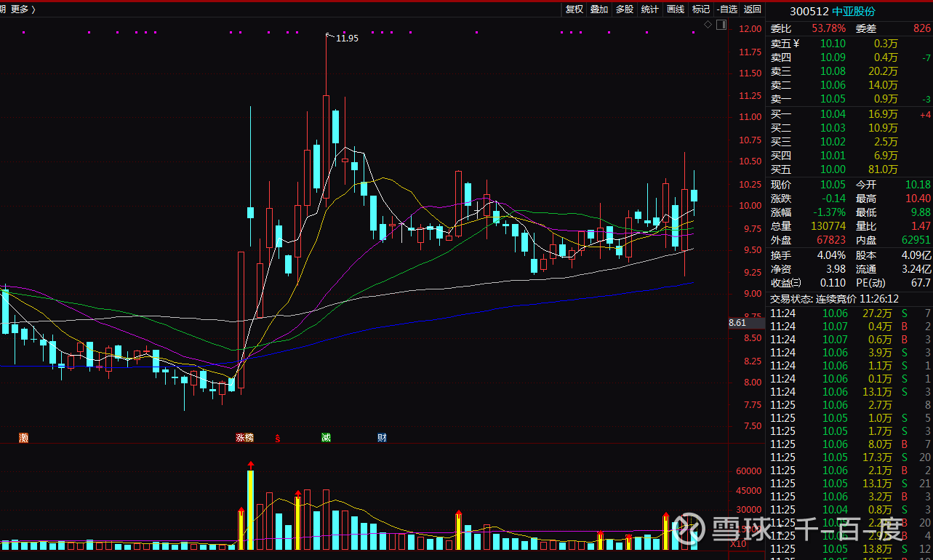Click the diamond icon above the chart
The height and width of the screenshot is (560, 933).
(708, 25)
